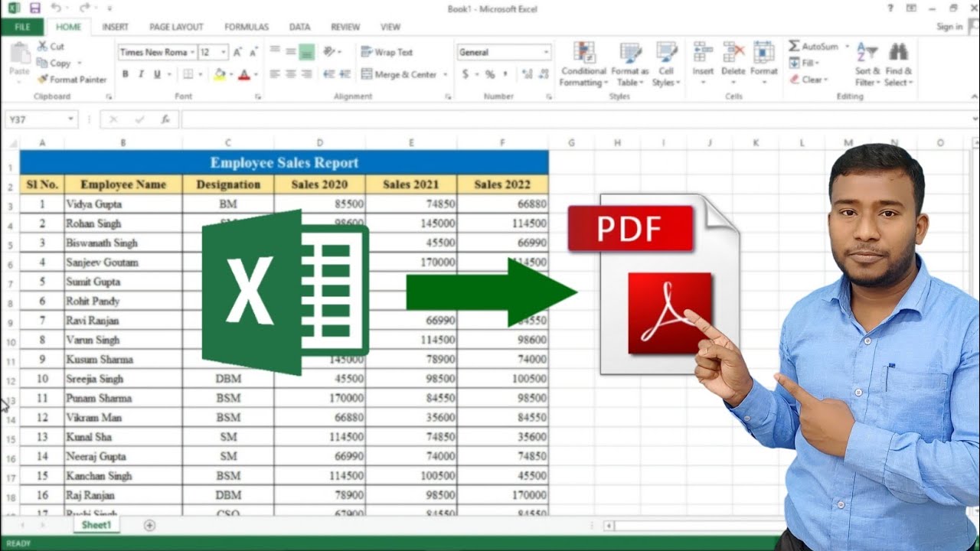Open the Clear menu
980x551 pixels.
pyautogui.click(x=808, y=80)
